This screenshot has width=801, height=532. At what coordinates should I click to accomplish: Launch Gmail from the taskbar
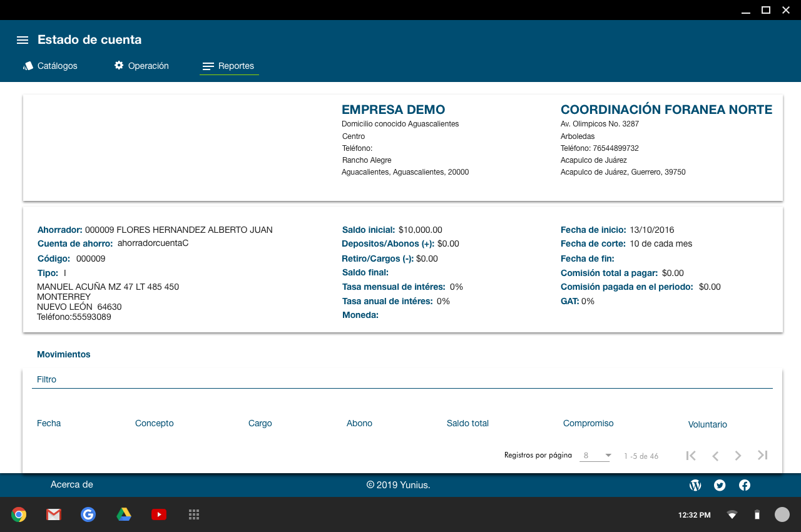[54, 514]
